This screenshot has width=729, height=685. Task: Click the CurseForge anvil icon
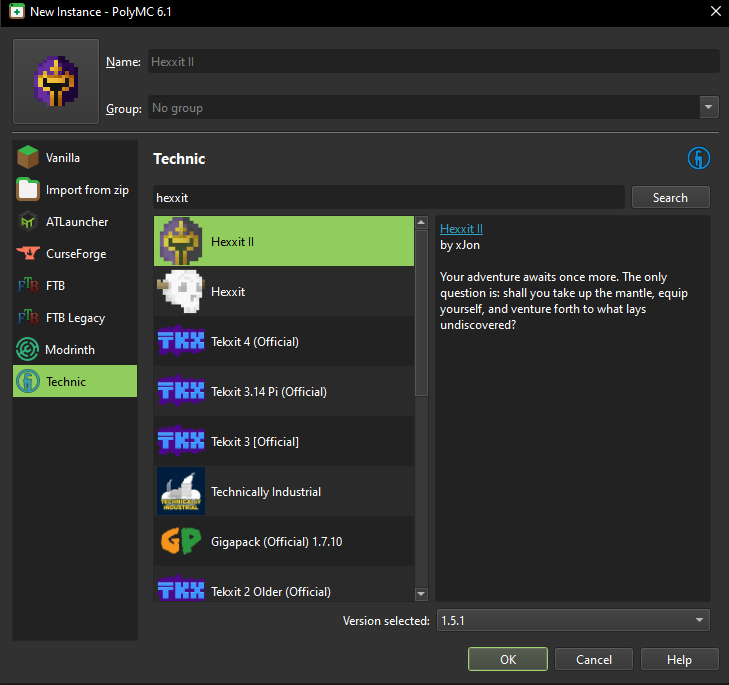coord(28,253)
